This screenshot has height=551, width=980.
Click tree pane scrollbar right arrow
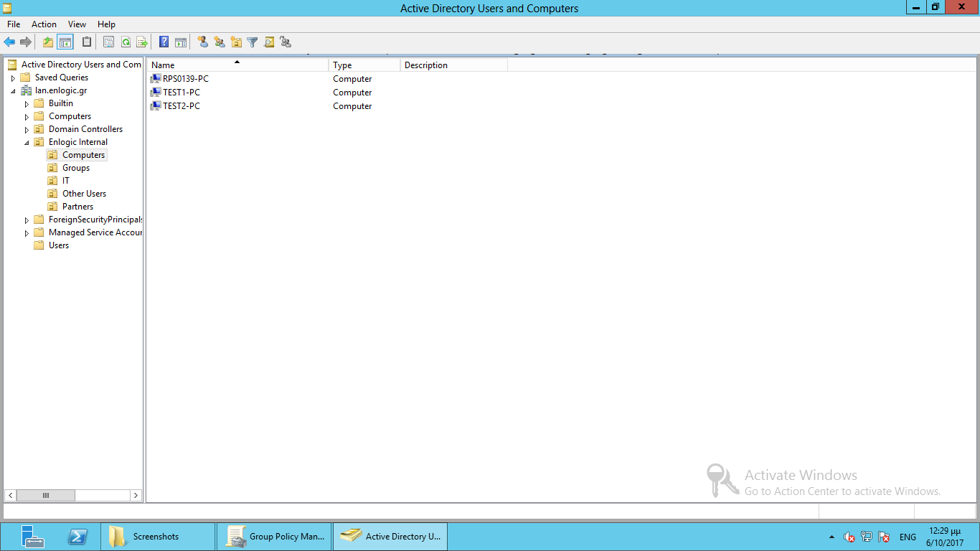pos(136,495)
